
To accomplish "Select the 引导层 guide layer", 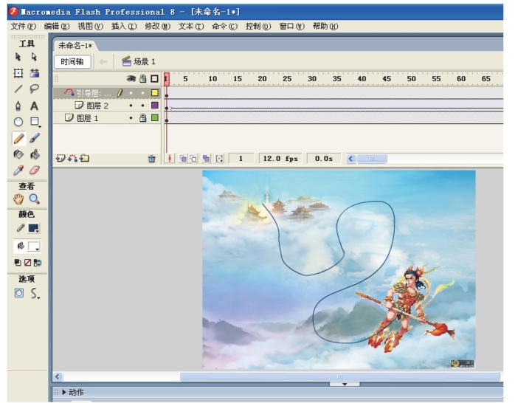I will point(106,93).
